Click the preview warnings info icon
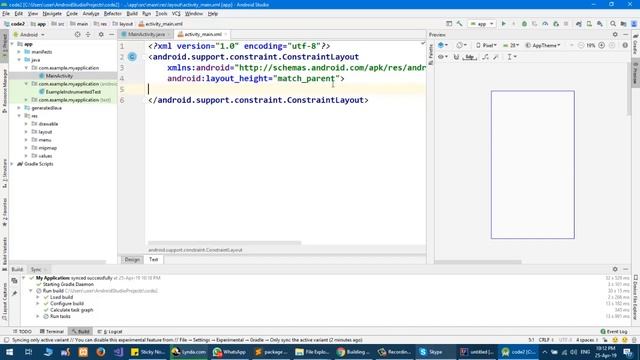This screenshot has width=640, height=360. pos(625,45)
